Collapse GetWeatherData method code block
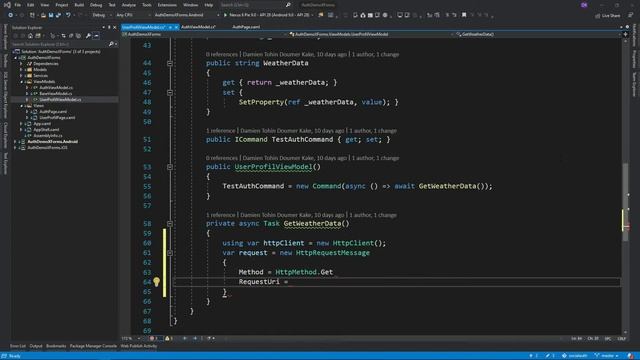This screenshot has height=360, width=640. (170, 224)
